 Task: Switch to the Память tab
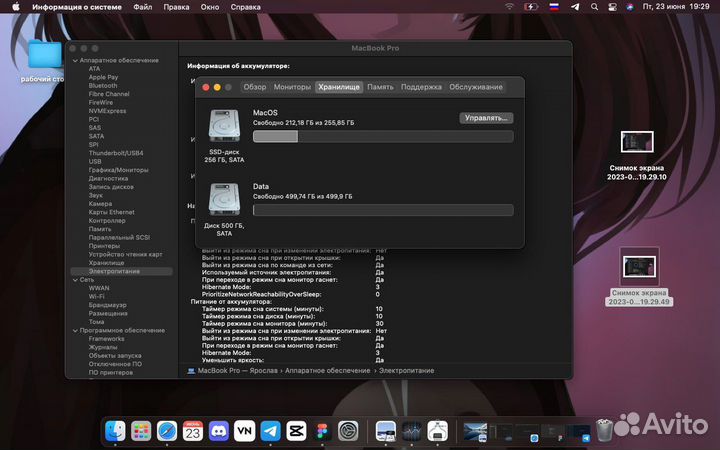380,87
